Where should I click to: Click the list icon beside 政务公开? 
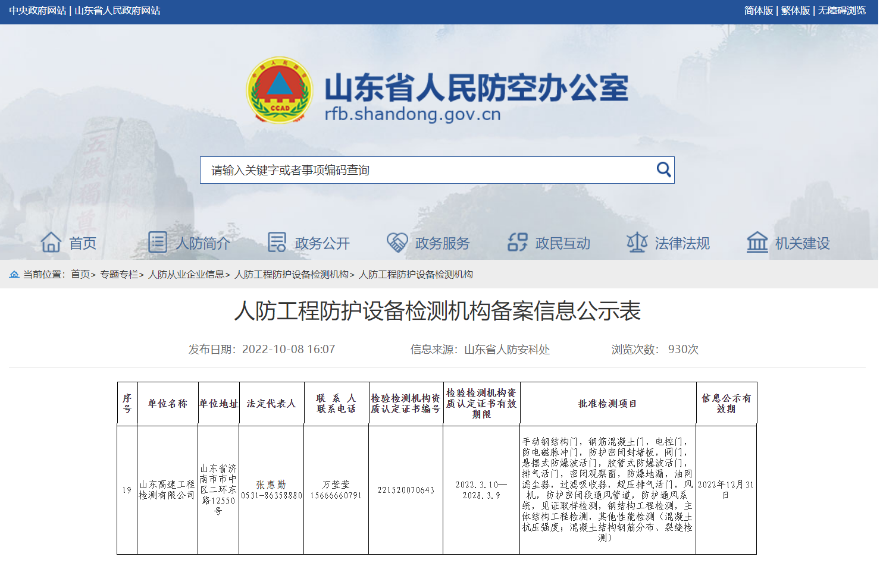coord(277,243)
